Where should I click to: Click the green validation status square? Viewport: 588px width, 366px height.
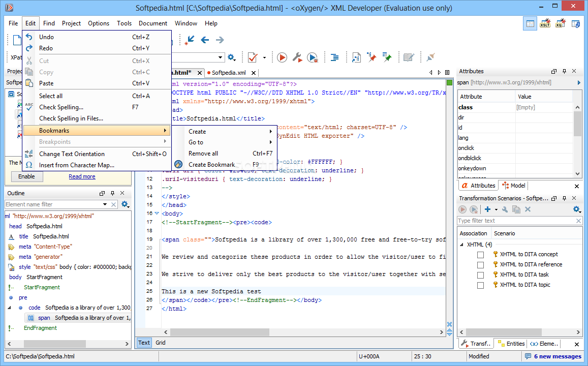450,82
